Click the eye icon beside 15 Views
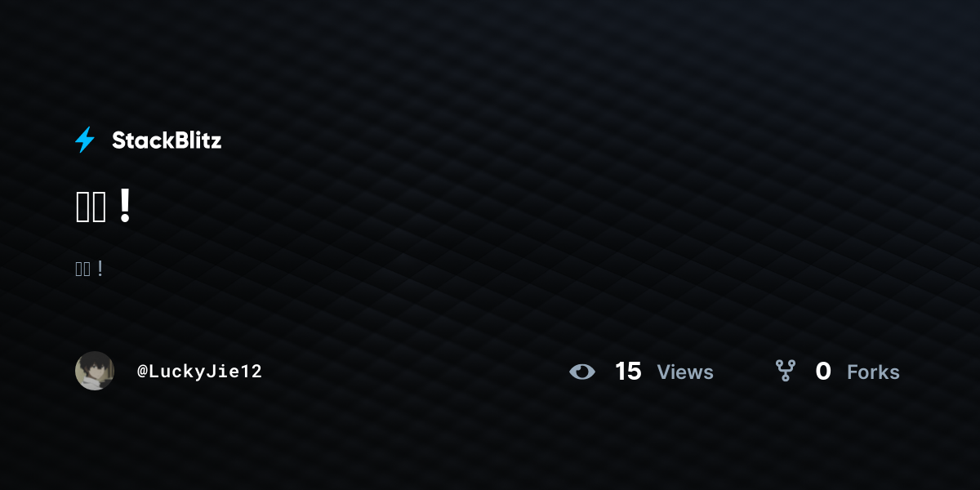The width and height of the screenshot is (980, 490). (582, 372)
